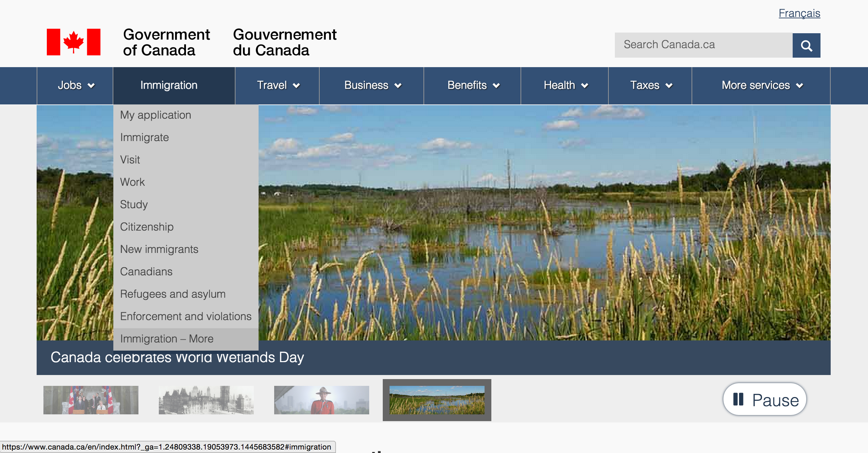
Task: Open the Taxes dropdown menu
Action: [650, 85]
